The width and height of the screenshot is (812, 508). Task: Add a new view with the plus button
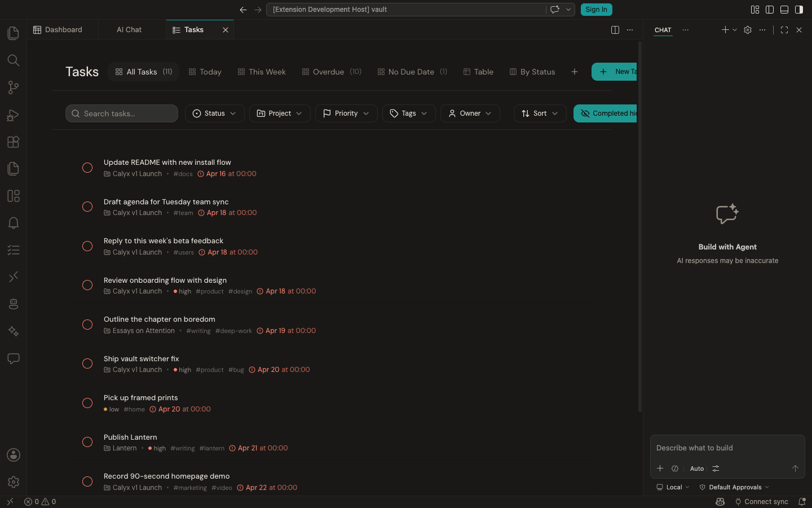(x=574, y=72)
